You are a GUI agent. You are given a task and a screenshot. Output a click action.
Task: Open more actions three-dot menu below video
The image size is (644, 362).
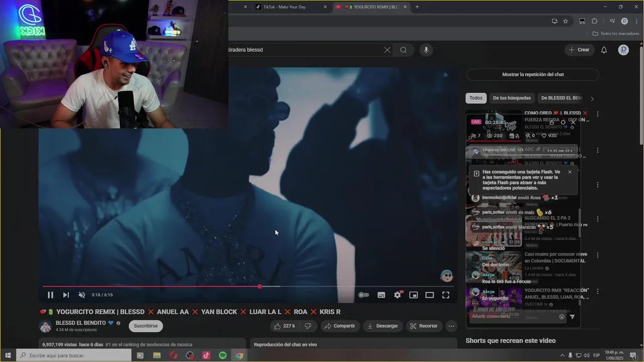pos(451,326)
